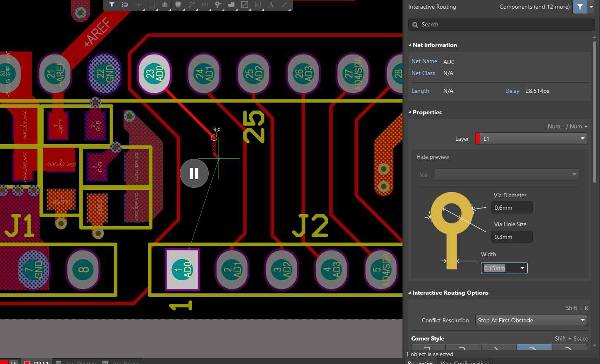Click the place component chip icon

(178, 5)
